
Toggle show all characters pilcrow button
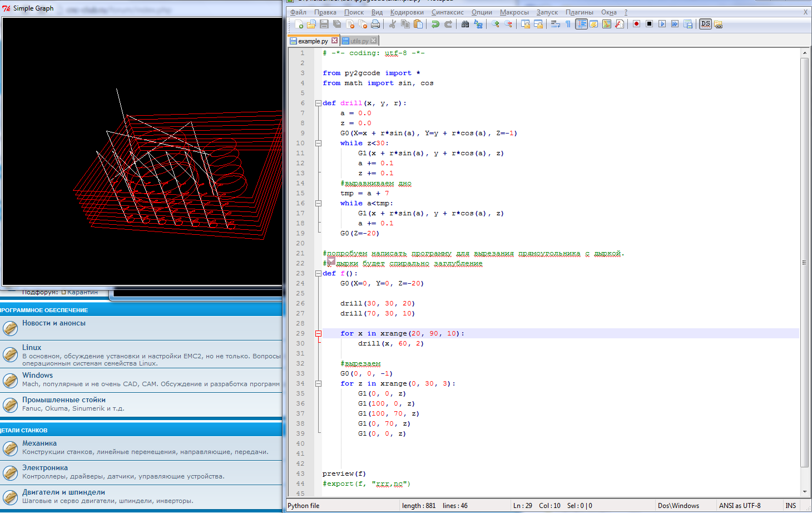(568, 24)
